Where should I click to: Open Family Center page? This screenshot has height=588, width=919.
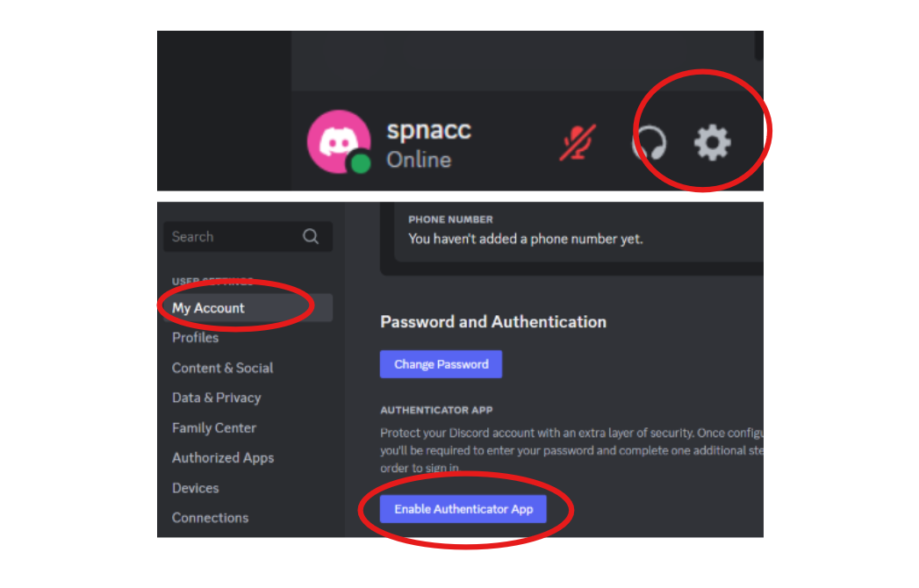214,428
